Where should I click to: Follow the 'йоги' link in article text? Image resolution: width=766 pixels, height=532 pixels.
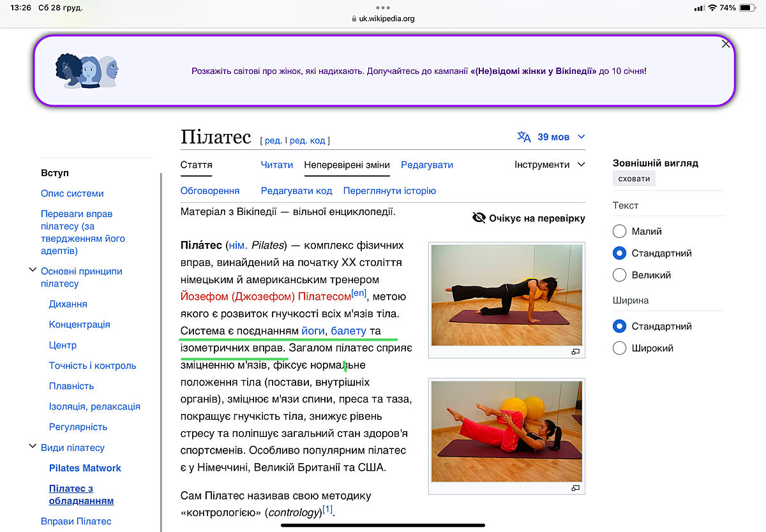point(312,330)
